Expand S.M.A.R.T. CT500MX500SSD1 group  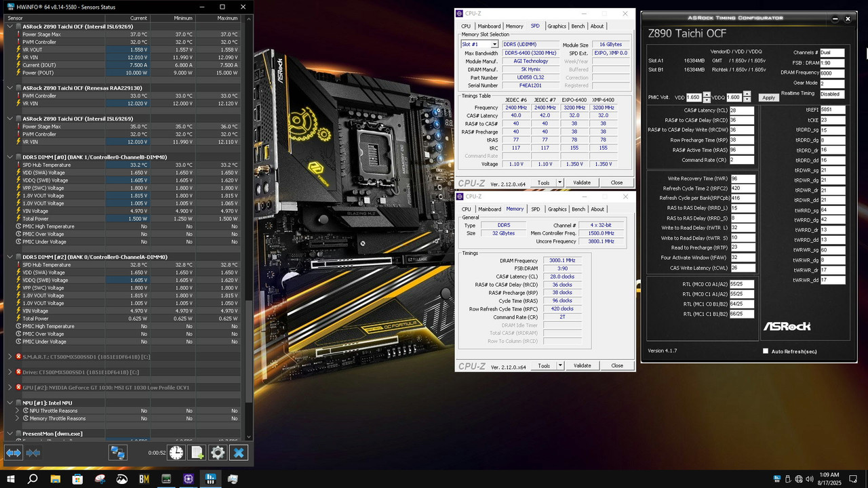[10, 357]
